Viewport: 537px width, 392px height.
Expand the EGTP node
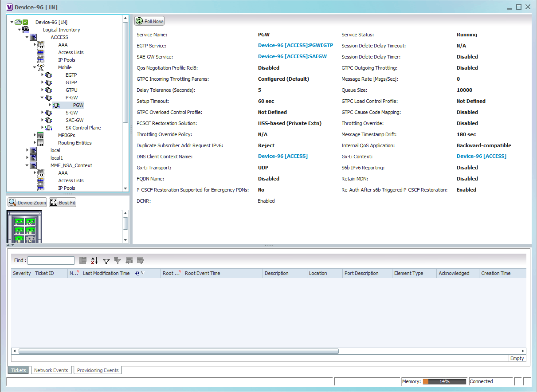[x=42, y=75]
